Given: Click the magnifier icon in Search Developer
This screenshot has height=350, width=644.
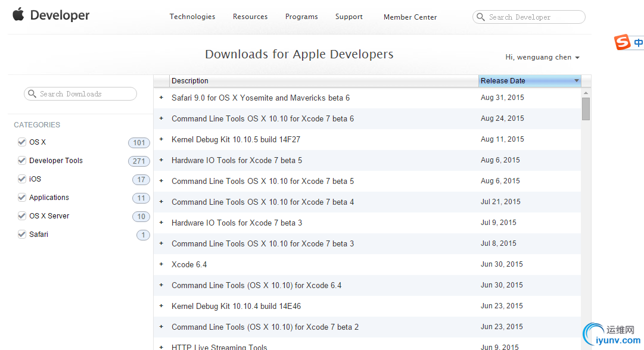Looking at the screenshot, I should coord(481,17).
